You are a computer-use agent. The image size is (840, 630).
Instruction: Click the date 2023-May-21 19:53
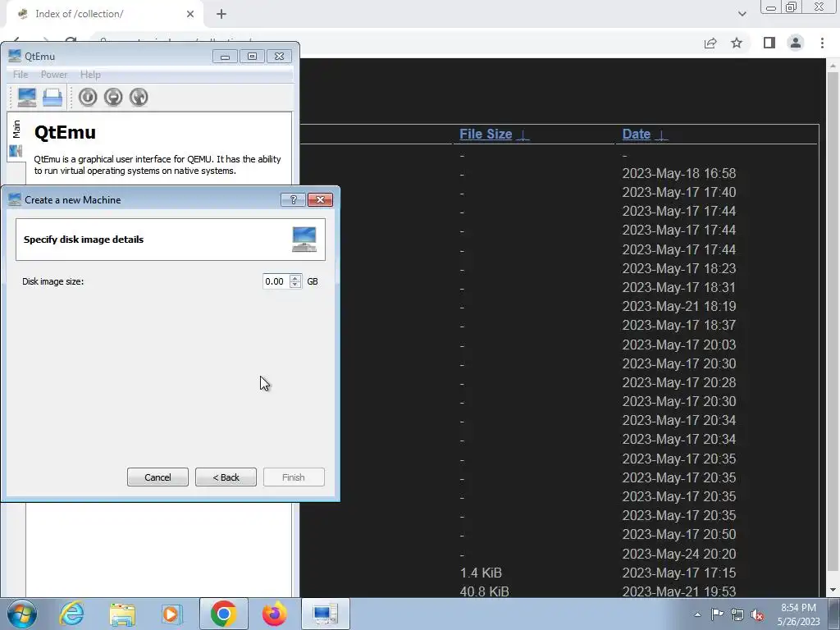point(678,591)
